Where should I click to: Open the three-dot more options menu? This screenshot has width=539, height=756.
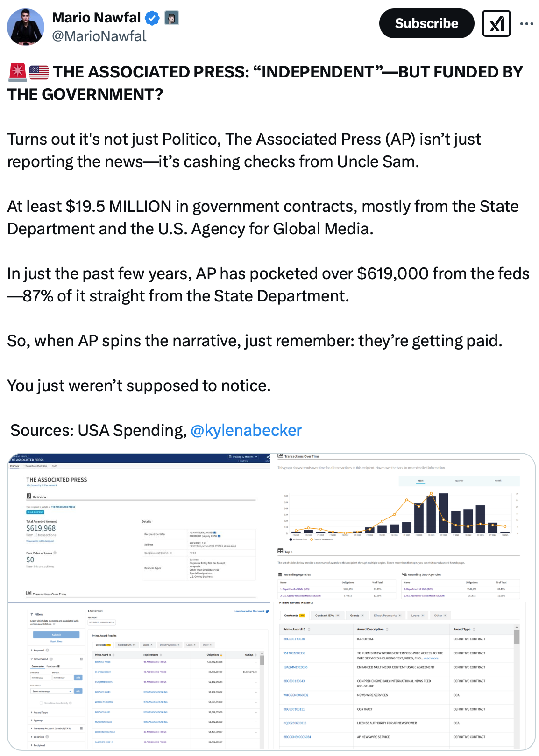pos(526,24)
